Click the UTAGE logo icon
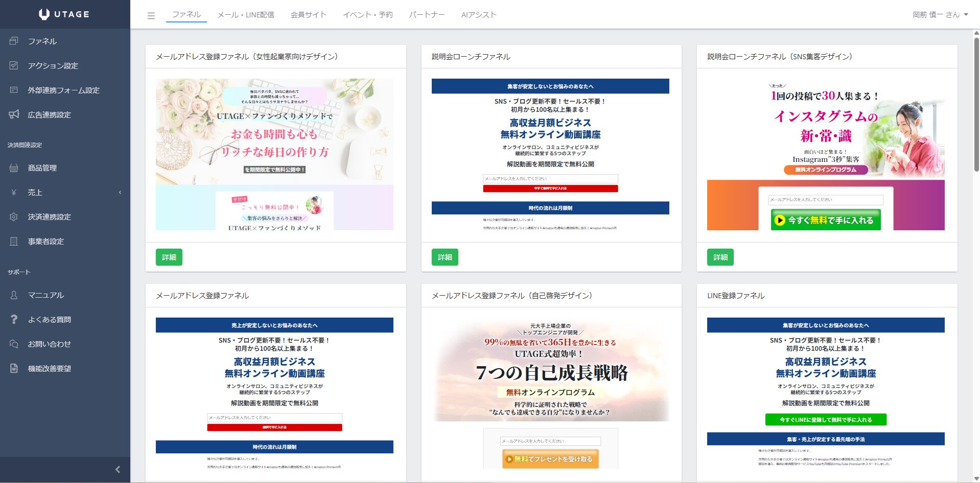 tap(44, 14)
